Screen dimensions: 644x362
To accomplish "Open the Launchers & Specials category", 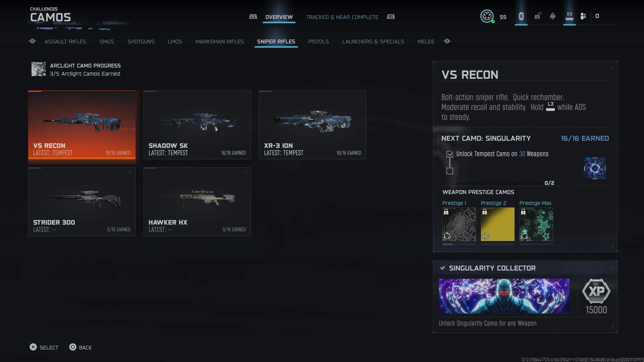I will coord(373,41).
